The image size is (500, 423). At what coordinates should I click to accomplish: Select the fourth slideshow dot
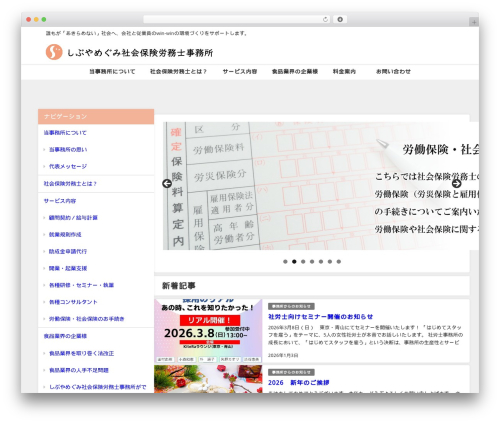[x=312, y=262]
